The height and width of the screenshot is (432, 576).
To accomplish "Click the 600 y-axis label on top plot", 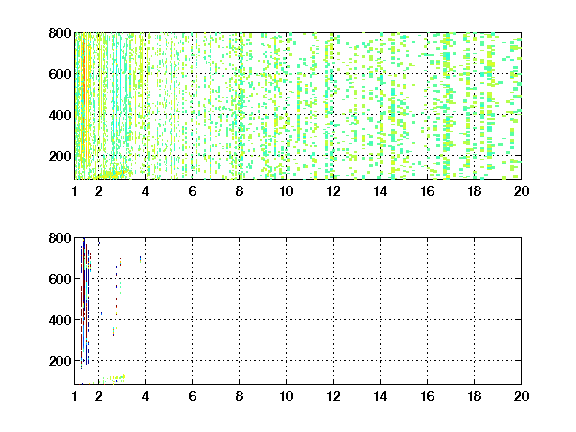I will tap(60, 74).
